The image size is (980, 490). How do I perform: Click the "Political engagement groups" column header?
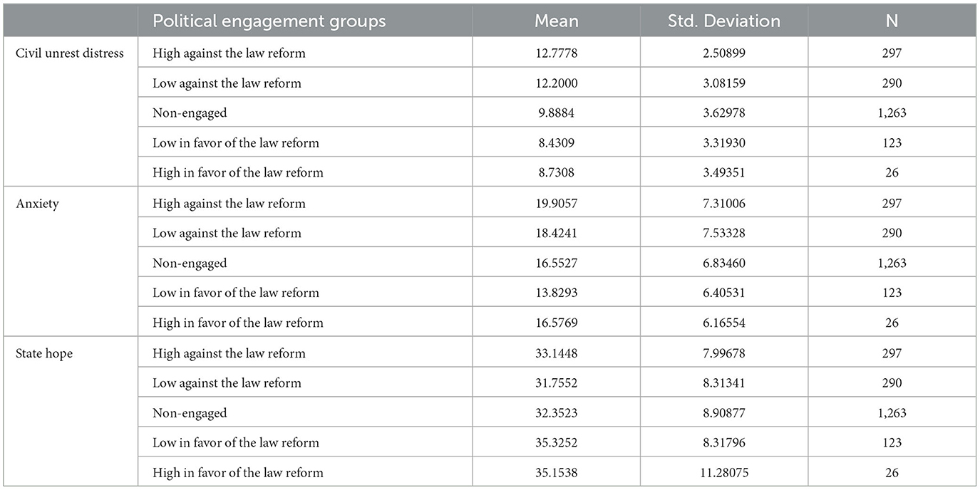269,21
